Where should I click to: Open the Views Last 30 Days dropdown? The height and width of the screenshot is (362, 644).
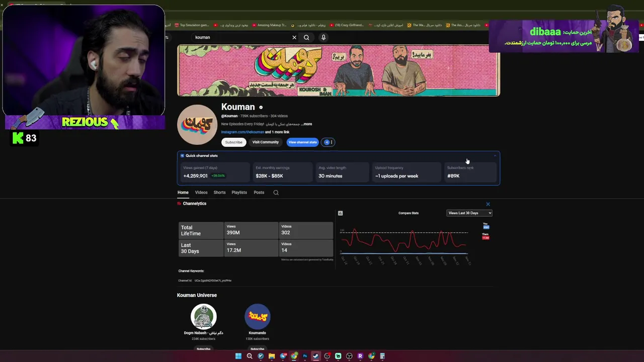tap(469, 213)
